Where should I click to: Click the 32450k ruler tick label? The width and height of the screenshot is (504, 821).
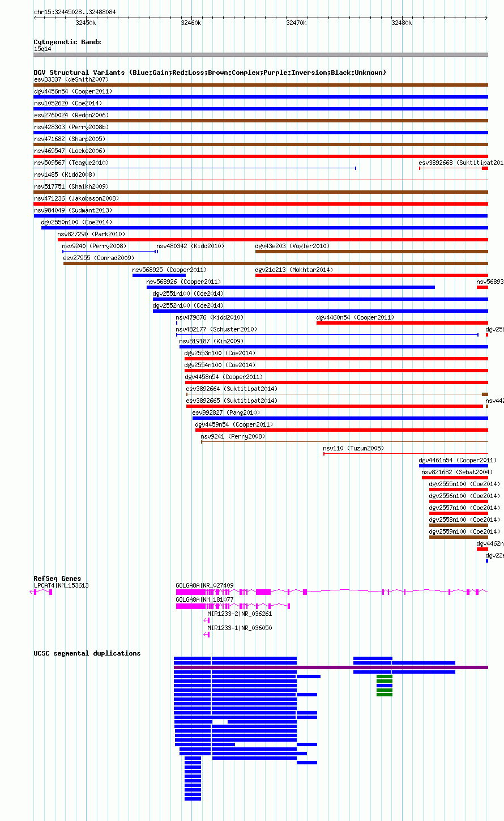click(x=86, y=23)
